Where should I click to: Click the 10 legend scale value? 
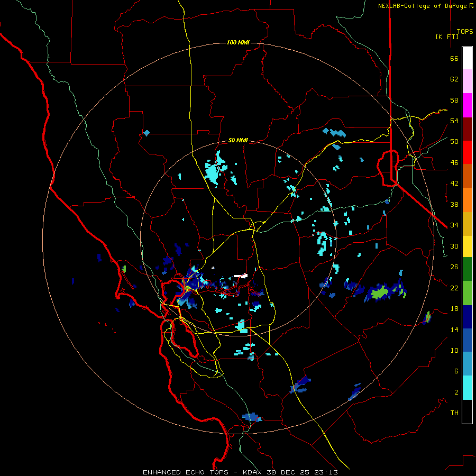coord(454,350)
